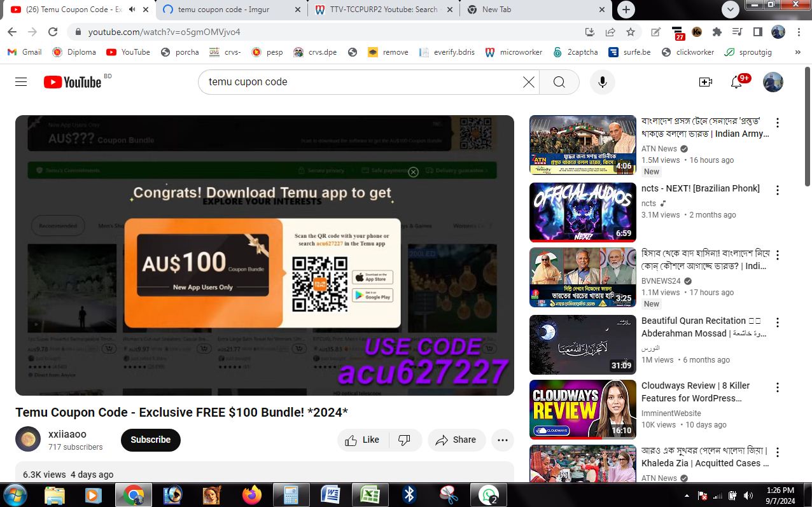View site information in address bar
Viewport: 812px width, 507px height.
77,32
